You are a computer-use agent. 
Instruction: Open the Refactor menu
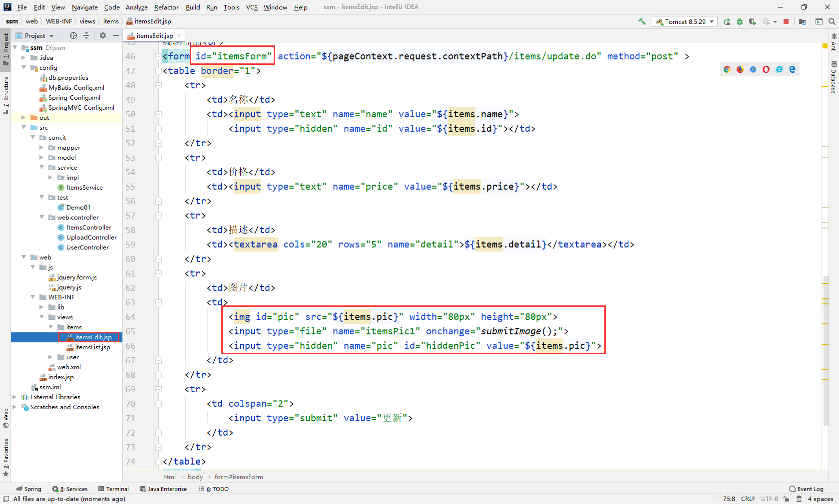pos(166,7)
